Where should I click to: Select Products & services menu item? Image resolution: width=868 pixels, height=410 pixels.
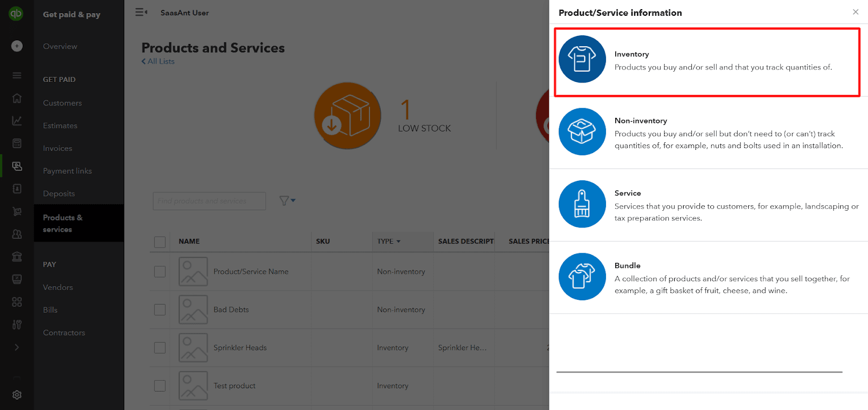point(79,223)
